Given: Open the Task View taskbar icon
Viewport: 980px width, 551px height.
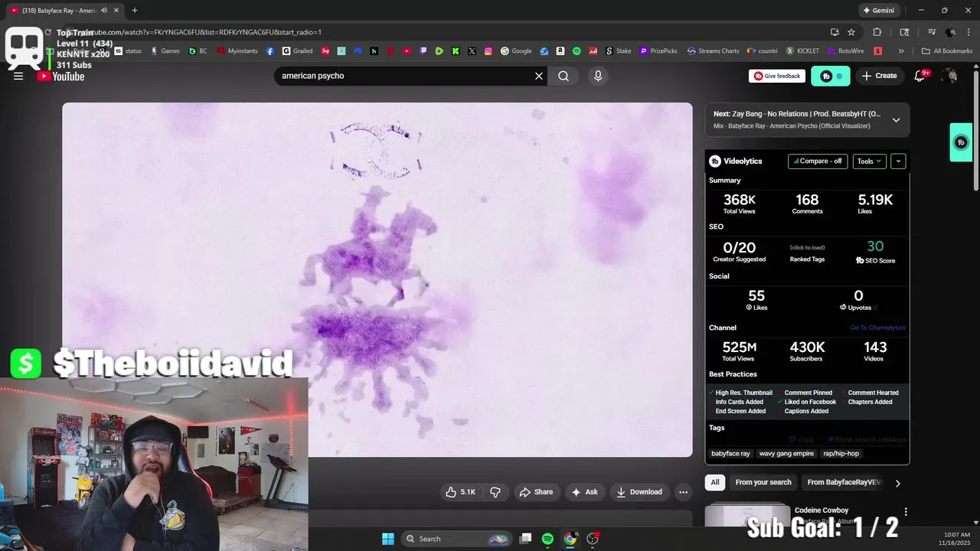Looking at the screenshot, I should coord(525,539).
